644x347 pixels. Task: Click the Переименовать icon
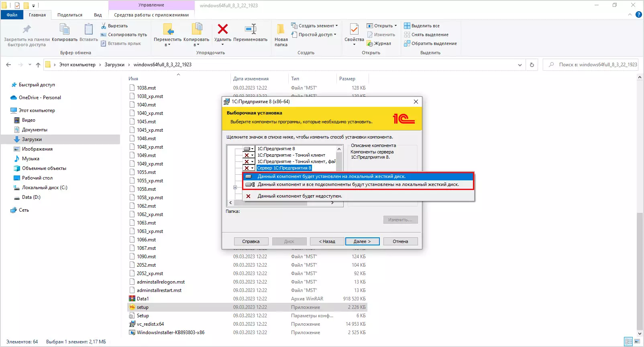coord(250,29)
